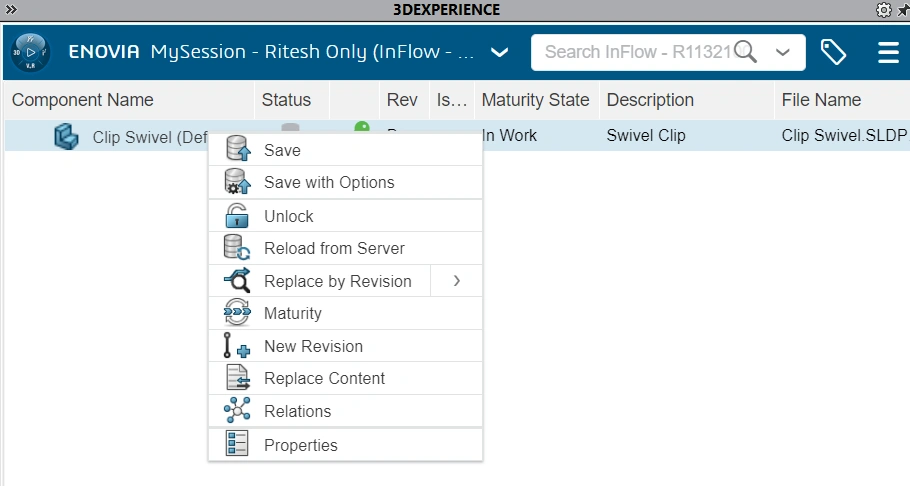The height and width of the screenshot is (486, 910).
Task: Expand the search options dropdown arrow
Action: pyautogui.click(x=783, y=52)
